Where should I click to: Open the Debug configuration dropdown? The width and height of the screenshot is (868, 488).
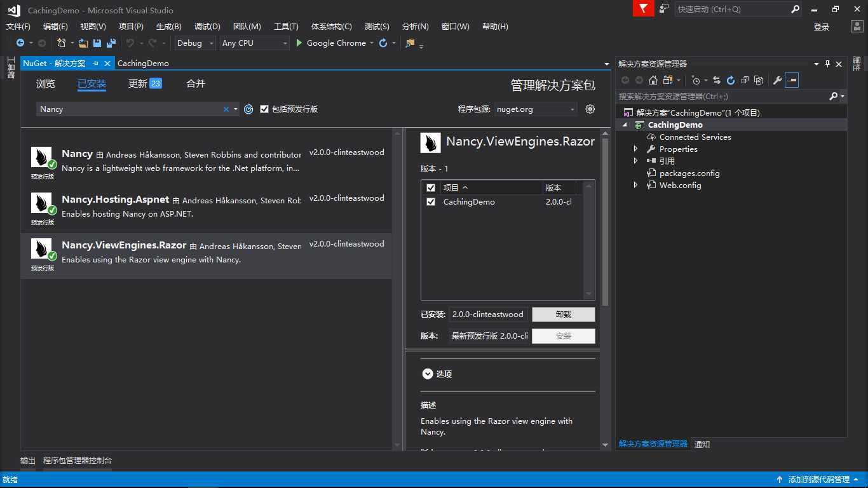pos(195,43)
